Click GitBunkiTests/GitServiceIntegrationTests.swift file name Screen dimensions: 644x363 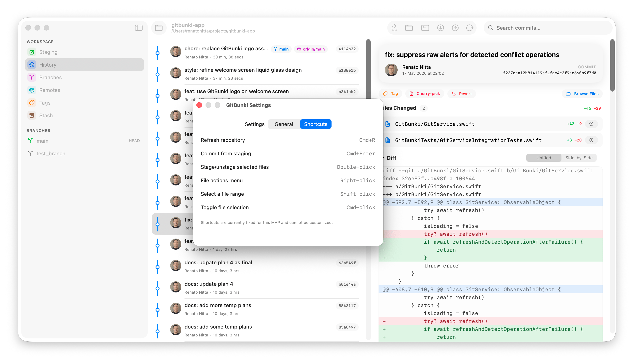[468, 140]
